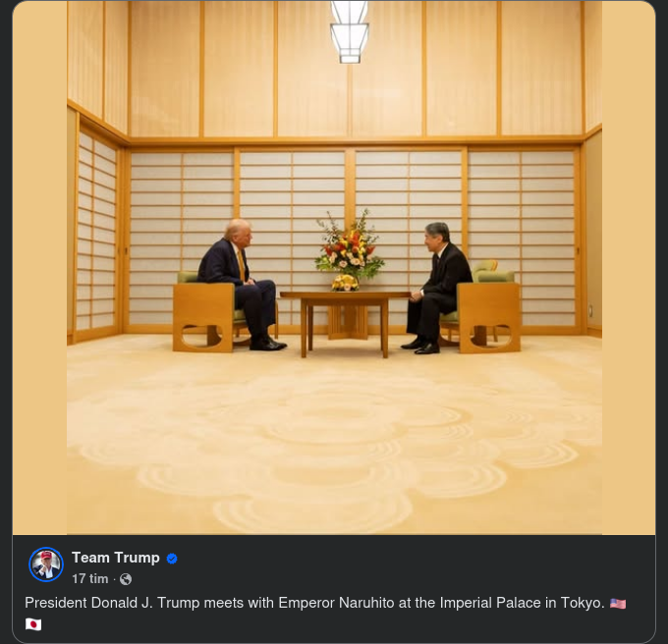The width and height of the screenshot is (668, 644).
Task: Click the Japan flag emoji below caption
Action: [33, 624]
